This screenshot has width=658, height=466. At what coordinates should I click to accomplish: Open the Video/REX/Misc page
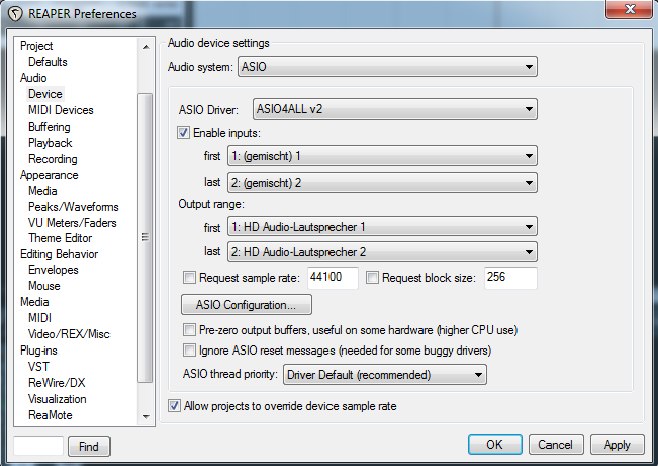(69, 334)
